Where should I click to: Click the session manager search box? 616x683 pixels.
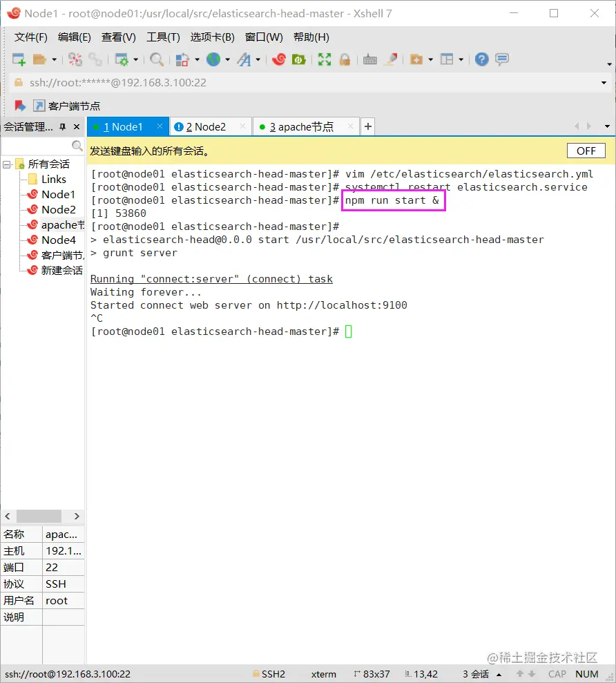pos(42,146)
